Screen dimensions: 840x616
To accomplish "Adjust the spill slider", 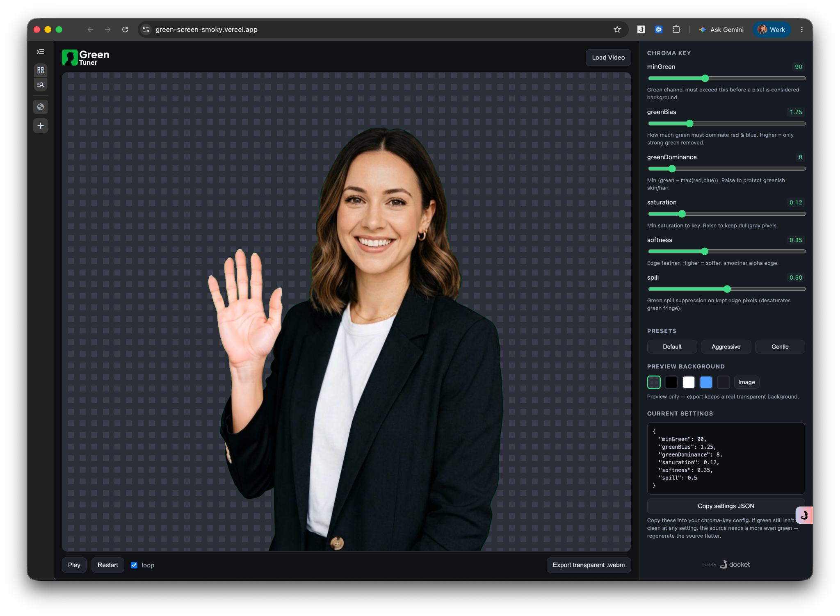I will tap(726, 289).
